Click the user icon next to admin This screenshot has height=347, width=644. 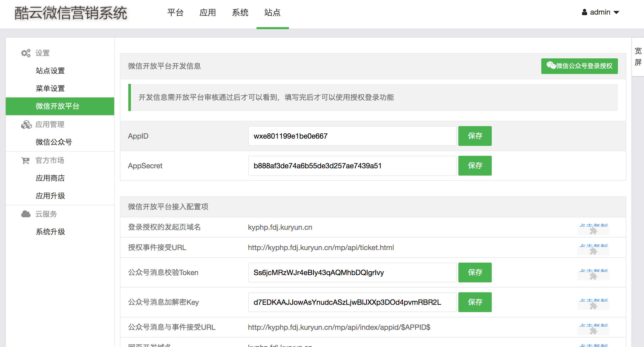(x=585, y=12)
